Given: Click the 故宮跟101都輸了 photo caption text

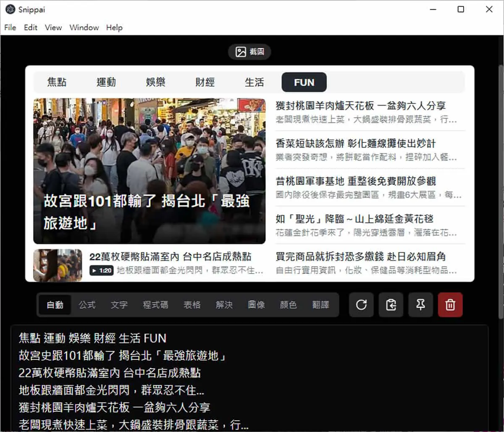Looking at the screenshot, I should (x=147, y=212).
